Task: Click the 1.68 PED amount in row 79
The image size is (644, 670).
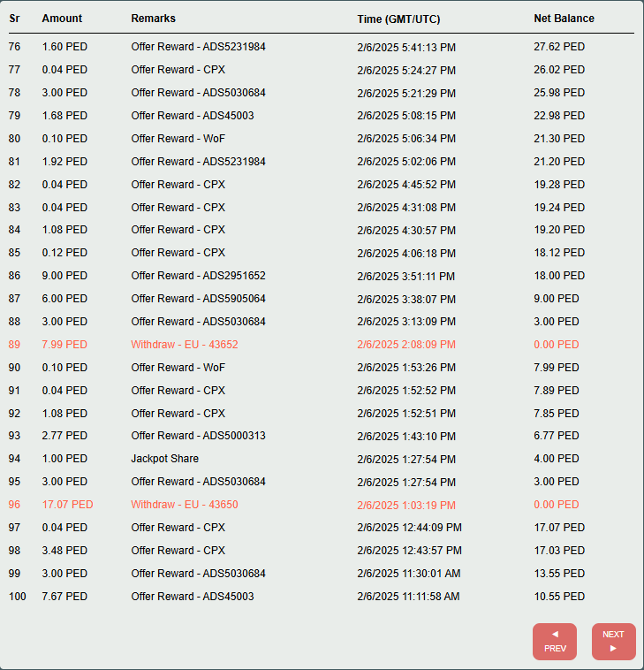Action: (64, 116)
